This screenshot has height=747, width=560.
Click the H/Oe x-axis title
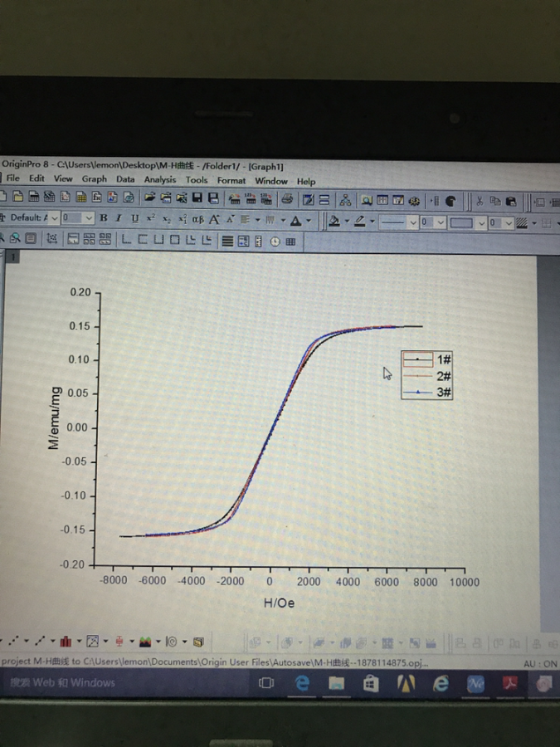[x=279, y=603]
